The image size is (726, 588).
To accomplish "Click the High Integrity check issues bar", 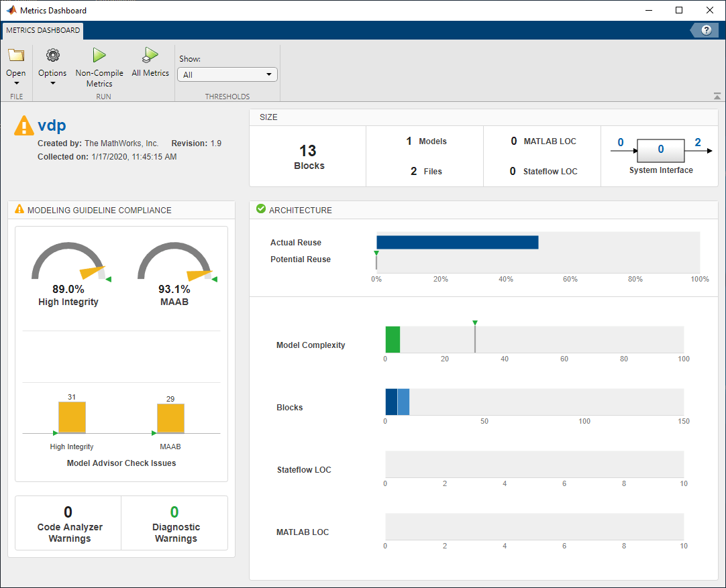I will pos(72,417).
